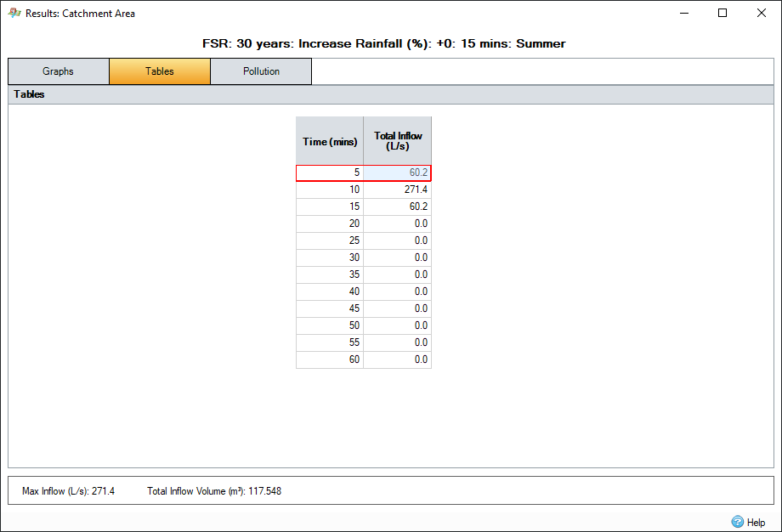The width and height of the screenshot is (782, 532).
Task: Select the time cell with value 55
Action: 330,342
